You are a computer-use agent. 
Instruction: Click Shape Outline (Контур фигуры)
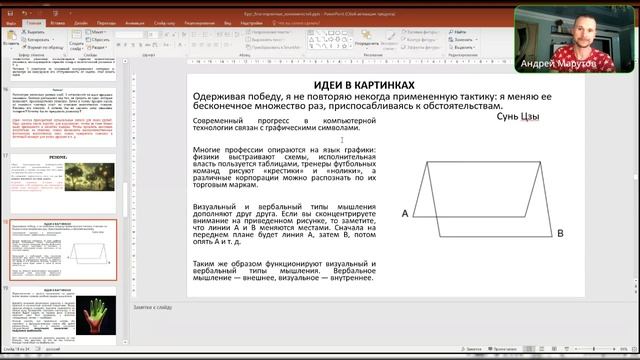418,40
